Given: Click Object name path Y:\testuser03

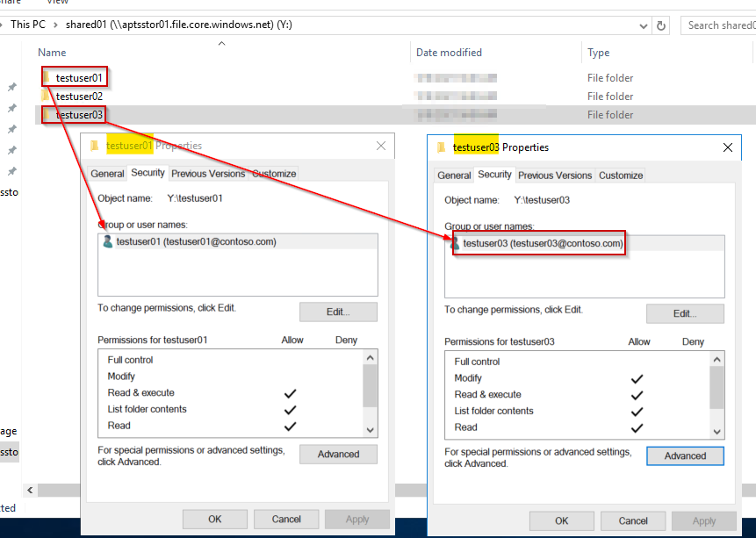Looking at the screenshot, I should [542, 200].
